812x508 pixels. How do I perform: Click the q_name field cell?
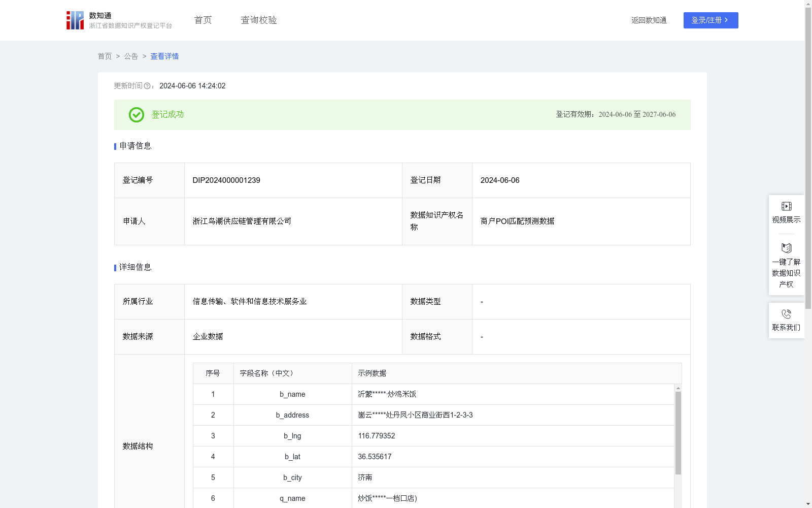pyautogui.click(x=292, y=498)
